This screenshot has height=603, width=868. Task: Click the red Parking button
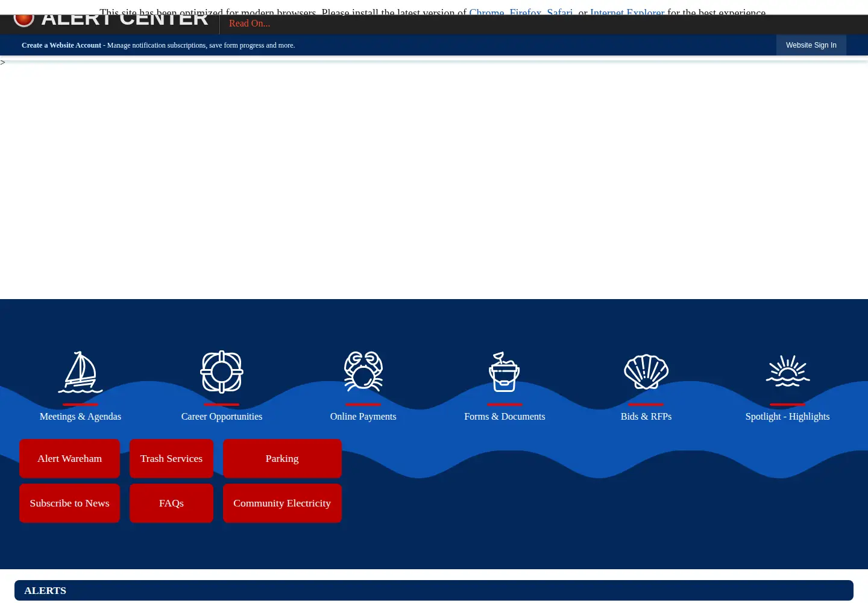click(x=282, y=458)
